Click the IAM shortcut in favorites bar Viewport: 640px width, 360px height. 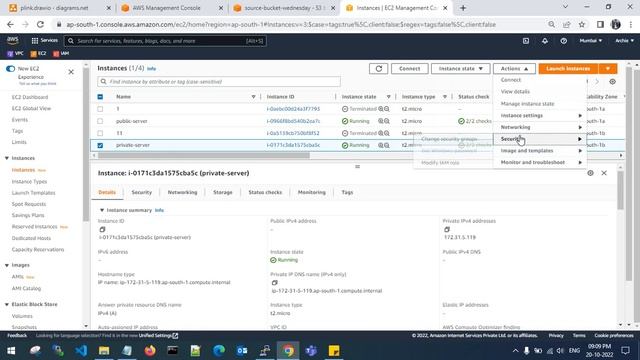pos(61,53)
